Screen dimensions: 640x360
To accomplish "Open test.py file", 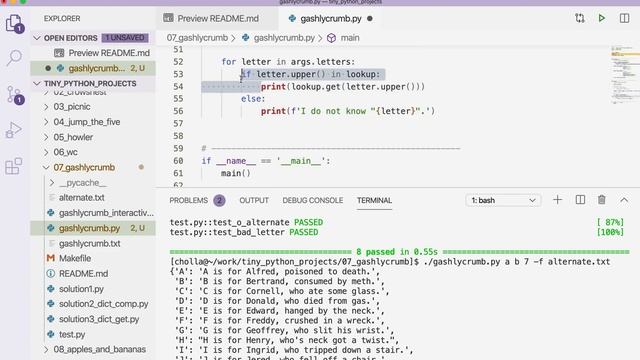I will coord(93,334).
